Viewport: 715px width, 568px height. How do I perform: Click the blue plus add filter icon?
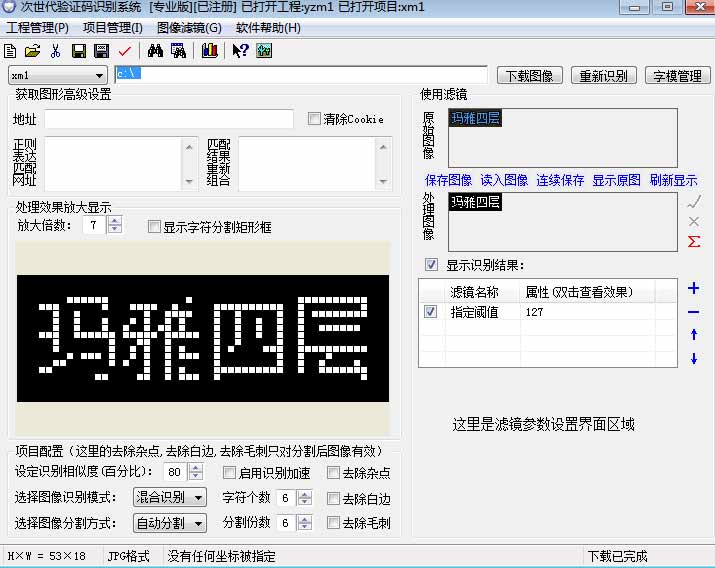click(694, 289)
